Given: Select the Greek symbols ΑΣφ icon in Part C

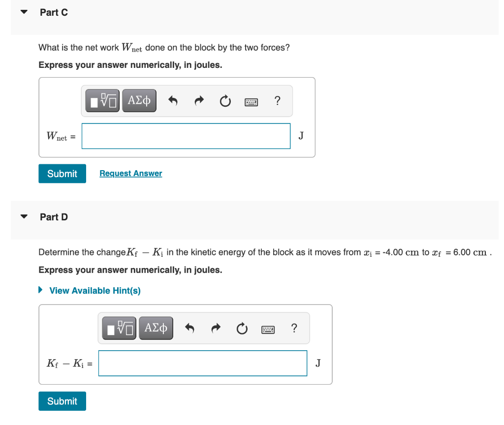Looking at the screenshot, I should [139, 100].
